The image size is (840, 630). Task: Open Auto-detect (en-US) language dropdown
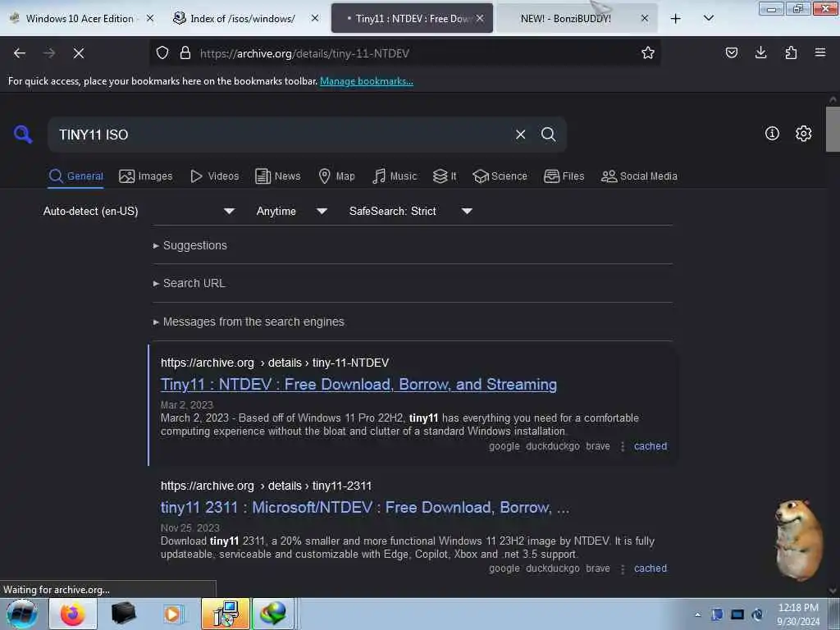point(139,211)
